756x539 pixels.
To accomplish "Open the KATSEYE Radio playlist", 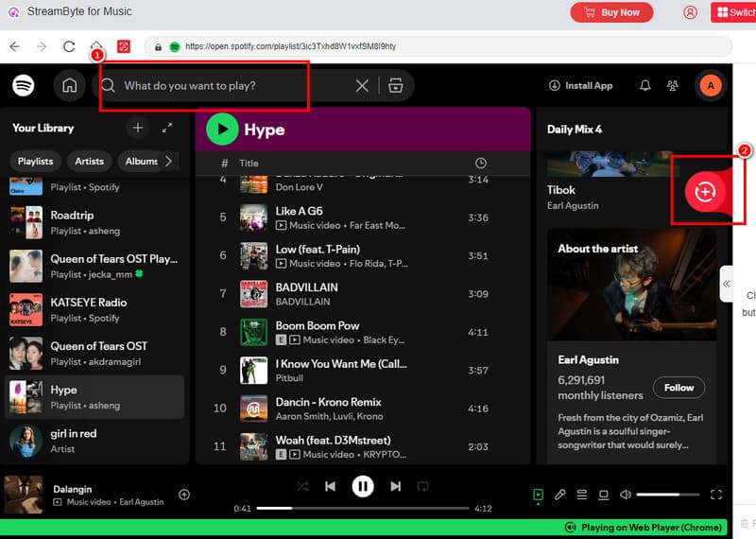I will coord(94,309).
